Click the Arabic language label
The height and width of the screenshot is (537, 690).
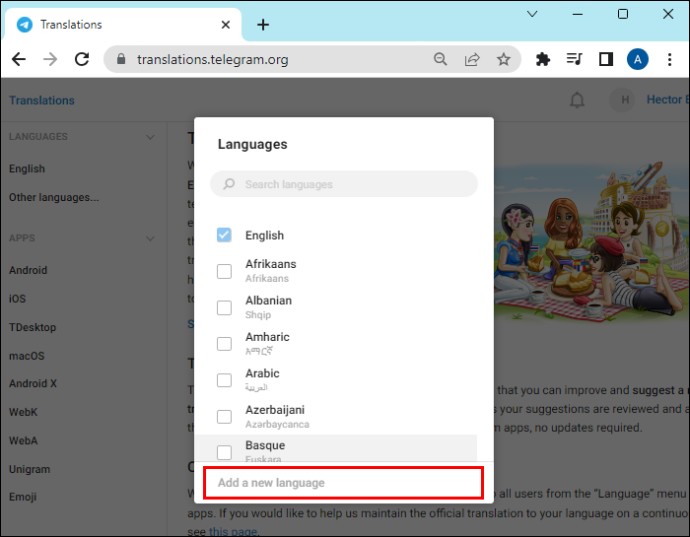(x=262, y=373)
